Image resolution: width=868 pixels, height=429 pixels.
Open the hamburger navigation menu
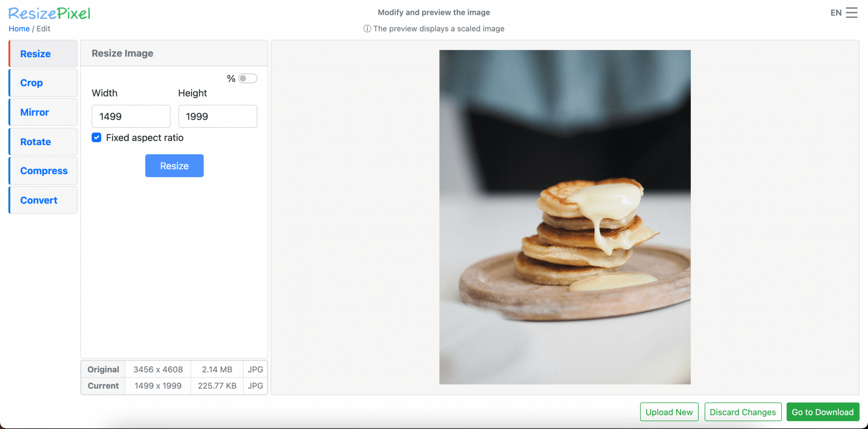pos(852,12)
